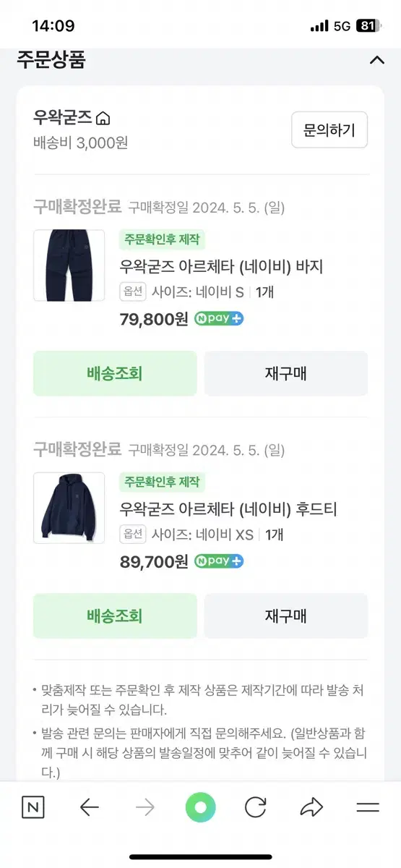Tap the Naver N home icon
The image size is (401, 868).
[x=33, y=808]
